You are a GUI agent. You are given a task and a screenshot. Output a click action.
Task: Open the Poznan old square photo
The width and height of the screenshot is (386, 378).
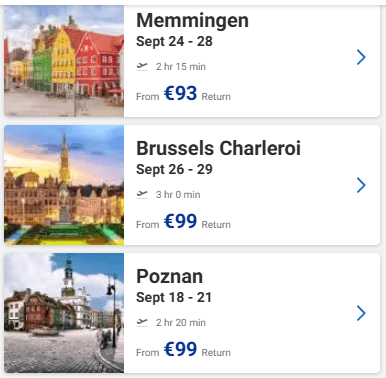pos(64,313)
